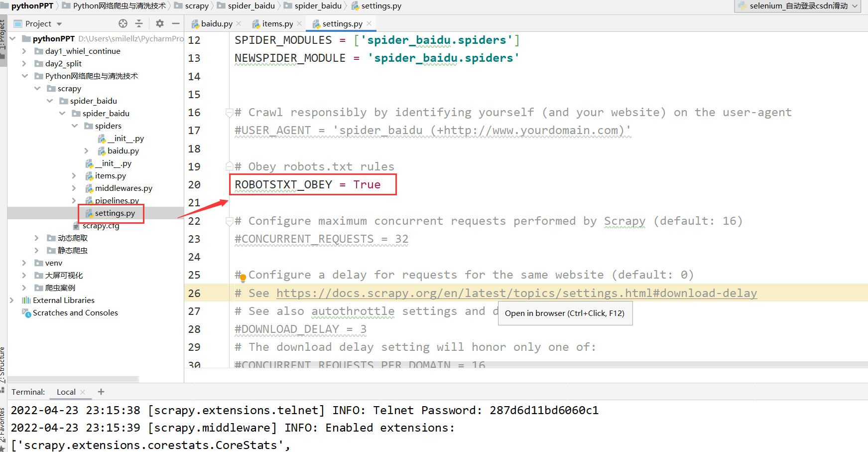Expand the middlewares.py file node
The image size is (868, 452).
tap(74, 188)
